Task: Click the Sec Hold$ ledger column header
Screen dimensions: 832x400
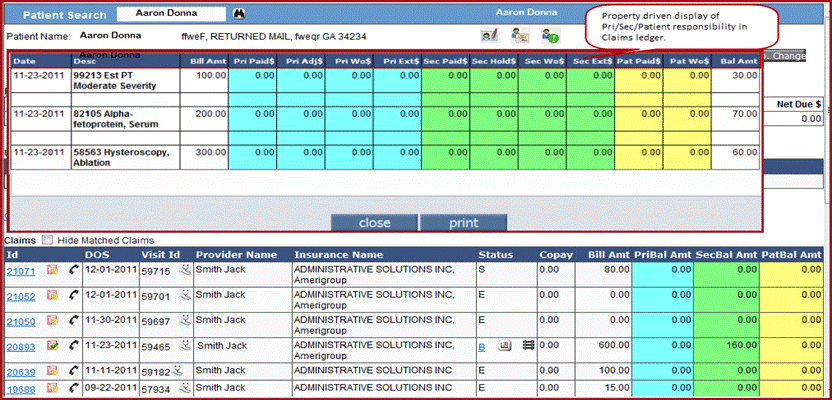Action: pos(493,61)
